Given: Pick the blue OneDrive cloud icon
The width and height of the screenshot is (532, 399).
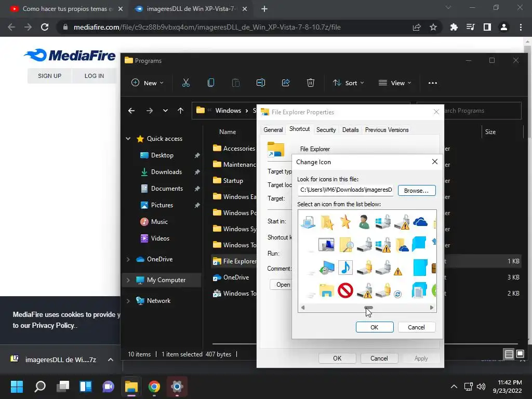Looking at the screenshot, I should [420, 222].
